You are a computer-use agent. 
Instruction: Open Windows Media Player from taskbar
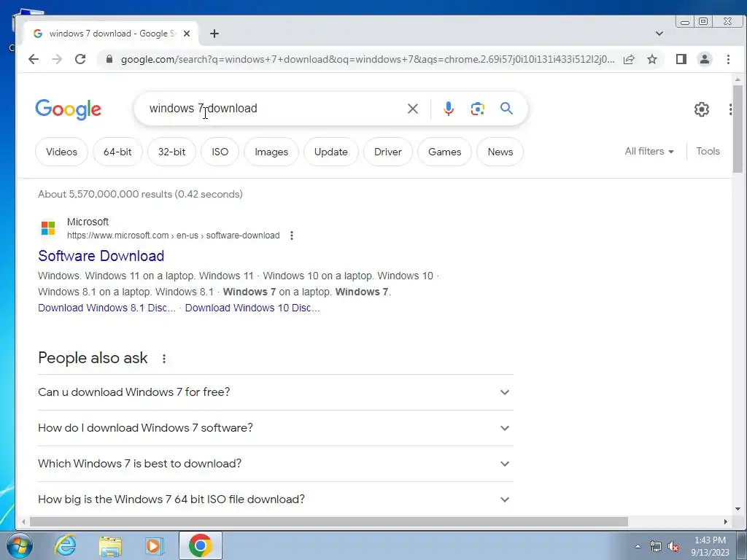(153, 545)
